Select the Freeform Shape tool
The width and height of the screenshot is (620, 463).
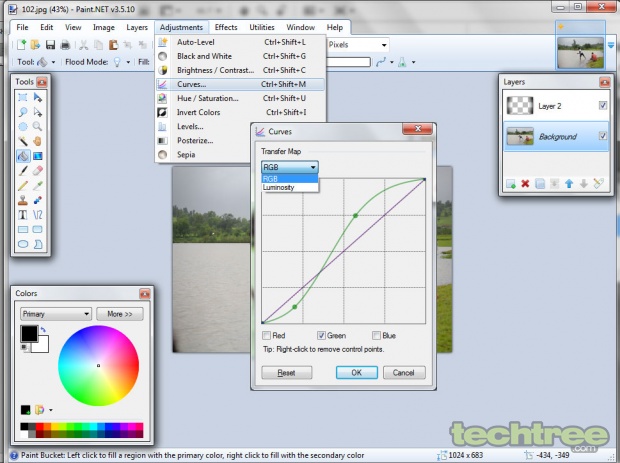click(38, 244)
